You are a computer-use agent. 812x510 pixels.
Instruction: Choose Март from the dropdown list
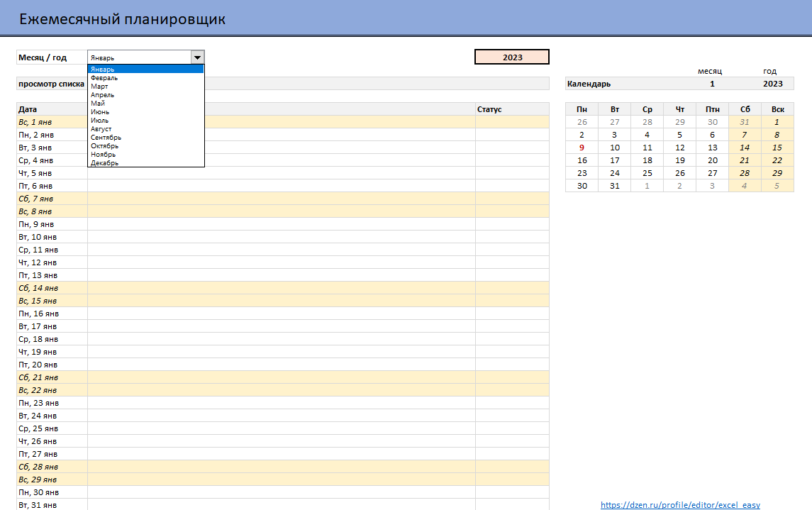click(145, 86)
